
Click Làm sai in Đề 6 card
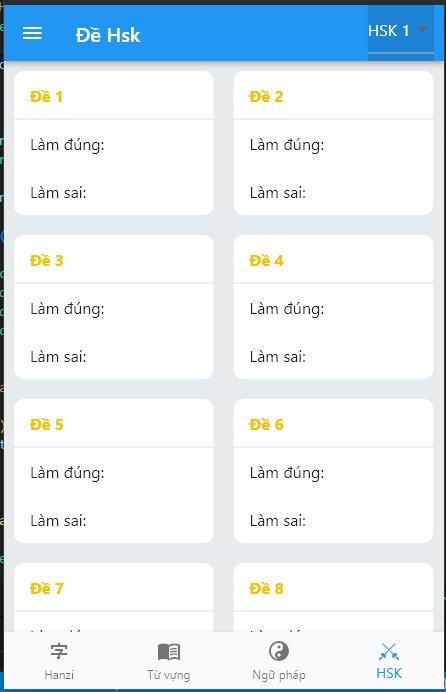[x=277, y=521]
